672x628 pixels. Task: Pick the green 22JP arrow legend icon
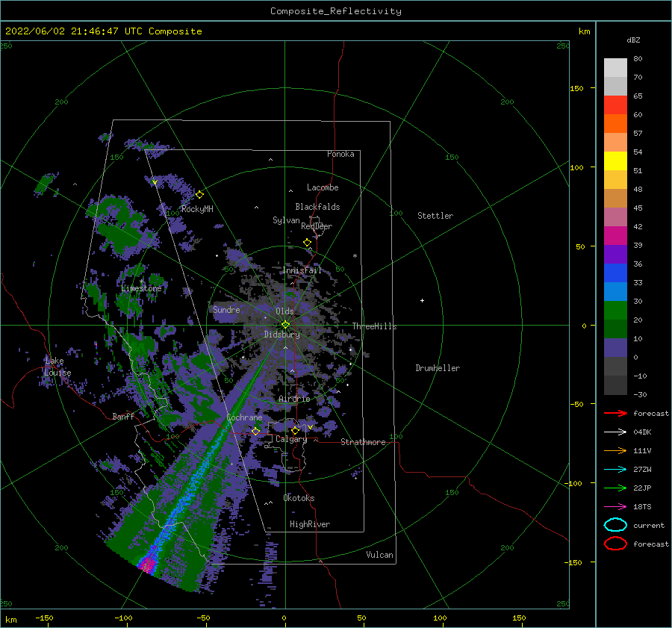click(x=615, y=488)
